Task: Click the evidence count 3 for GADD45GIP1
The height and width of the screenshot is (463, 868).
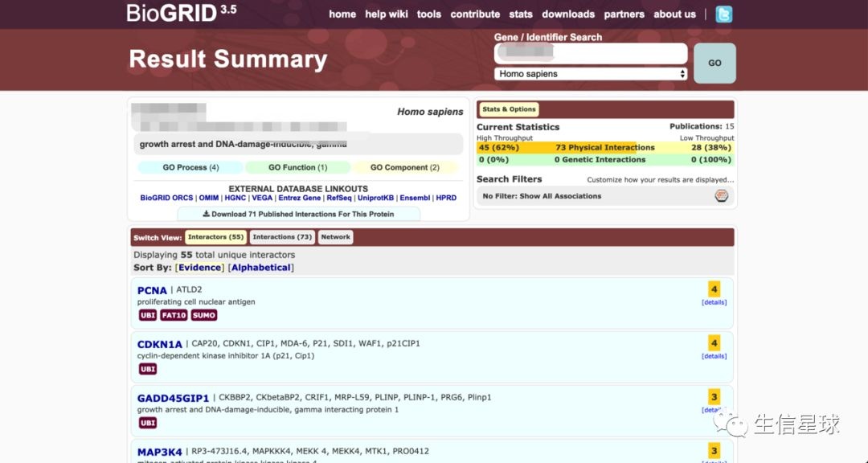Action: (714, 396)
